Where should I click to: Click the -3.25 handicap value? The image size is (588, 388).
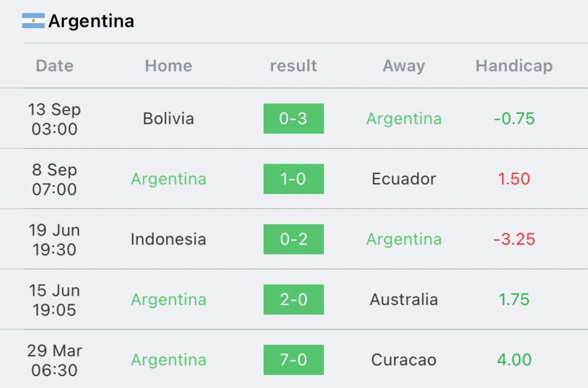click(x=514, y=239)
